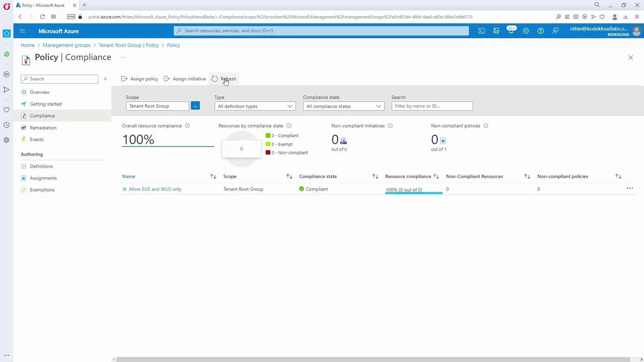Screen dimensions: 644x362
Task: Click the Non-compliant red legend swatch
Action: coord(268,153)
